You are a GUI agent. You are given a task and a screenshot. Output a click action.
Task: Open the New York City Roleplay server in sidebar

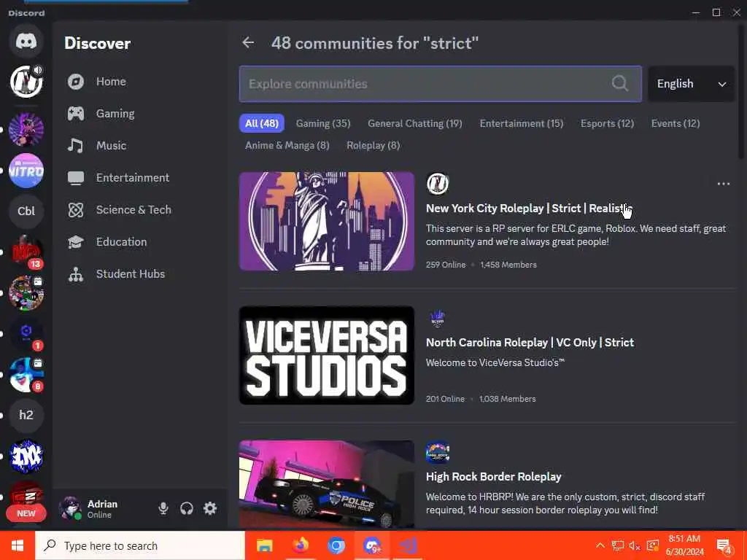(x=26, y=82)
